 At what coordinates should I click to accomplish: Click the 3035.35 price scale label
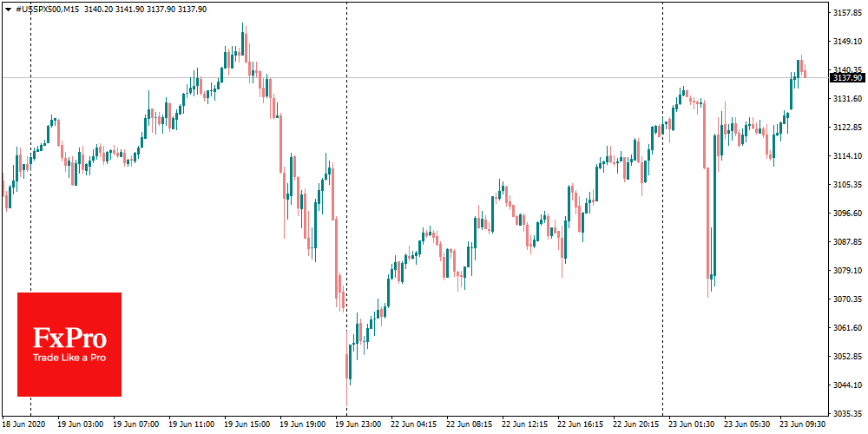point(847,413)
